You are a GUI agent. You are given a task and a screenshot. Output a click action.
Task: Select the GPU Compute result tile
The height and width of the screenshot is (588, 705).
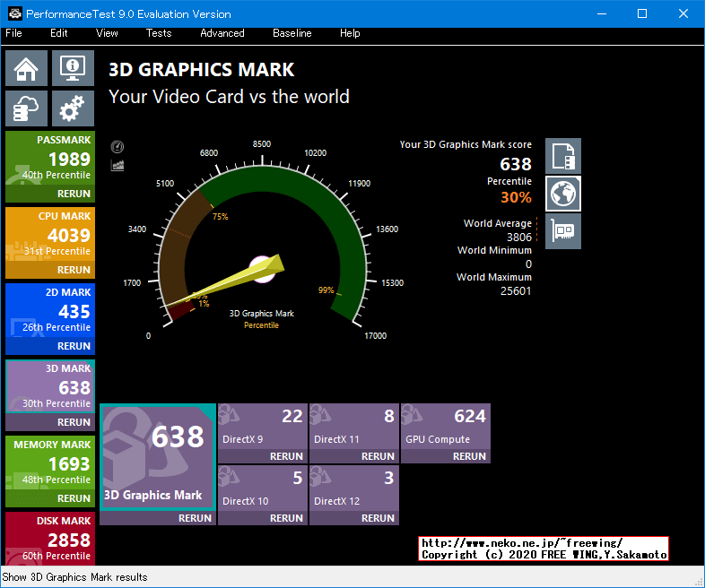pos(446,427)
